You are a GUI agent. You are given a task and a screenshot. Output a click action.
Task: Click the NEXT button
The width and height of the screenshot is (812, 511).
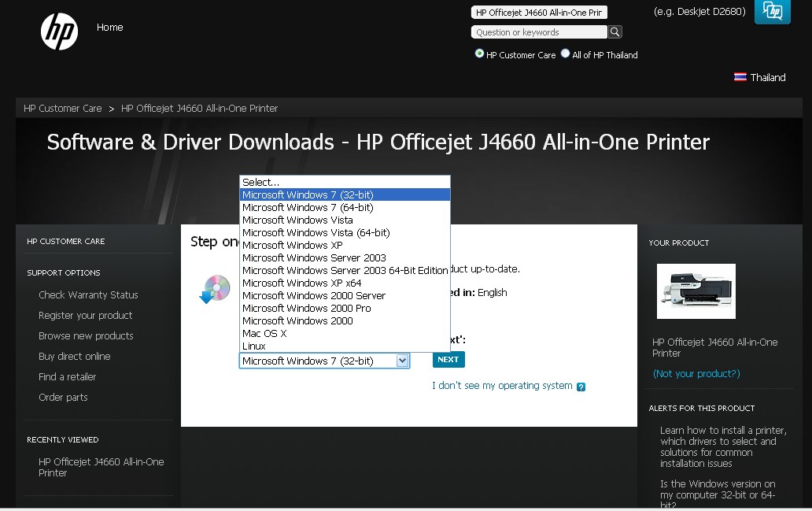(448, 360)
